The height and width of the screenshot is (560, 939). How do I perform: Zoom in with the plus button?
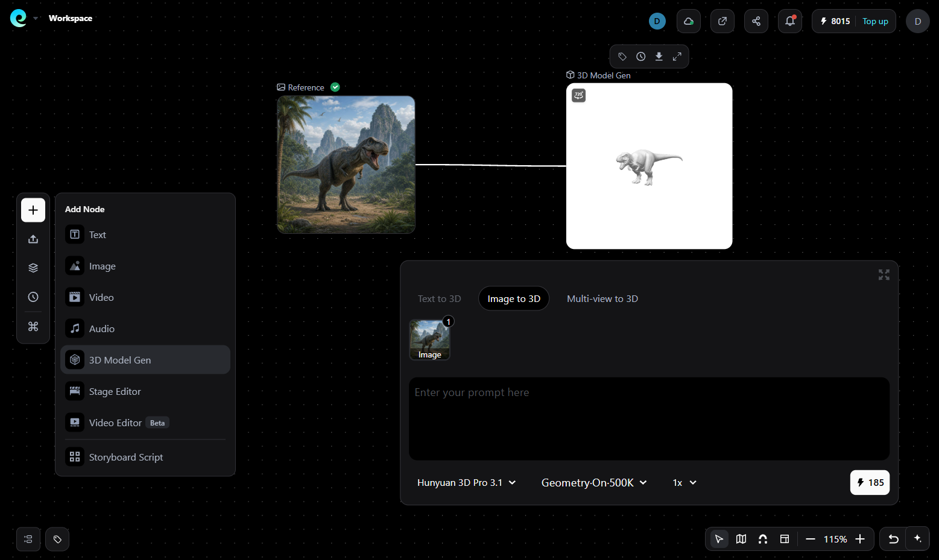[x=860, y=539]
